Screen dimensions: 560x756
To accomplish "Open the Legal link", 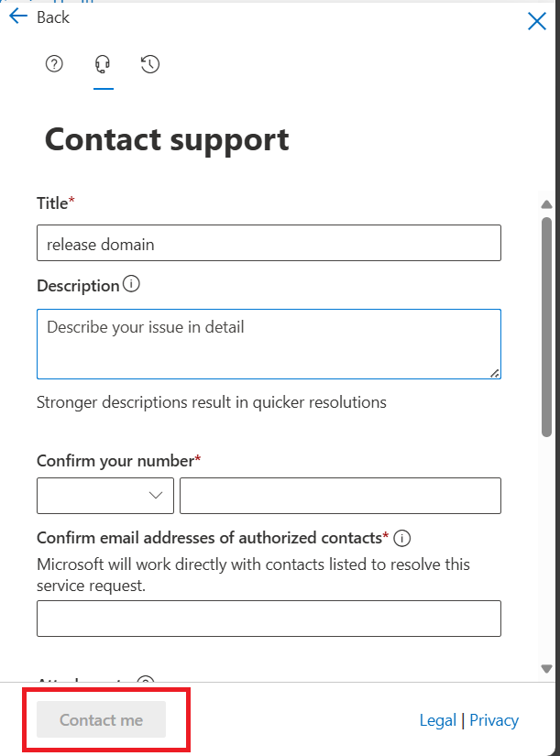I will (x=437, y=720).
